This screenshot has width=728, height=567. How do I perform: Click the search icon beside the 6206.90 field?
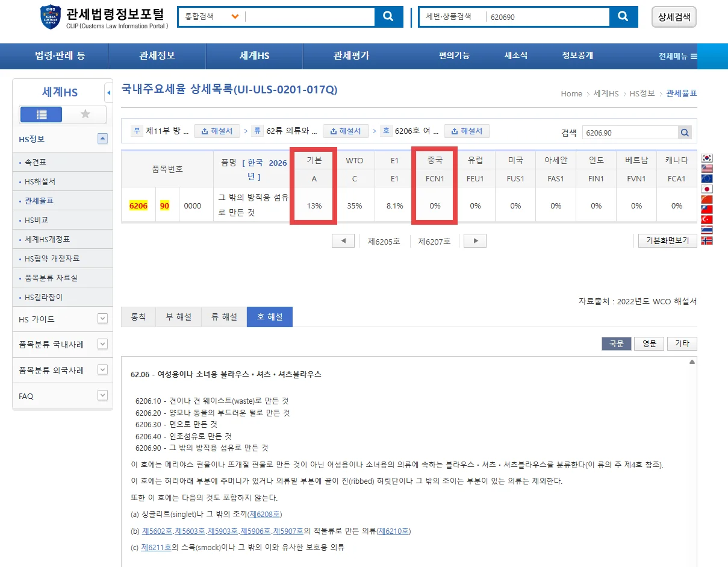click(685, 133)
